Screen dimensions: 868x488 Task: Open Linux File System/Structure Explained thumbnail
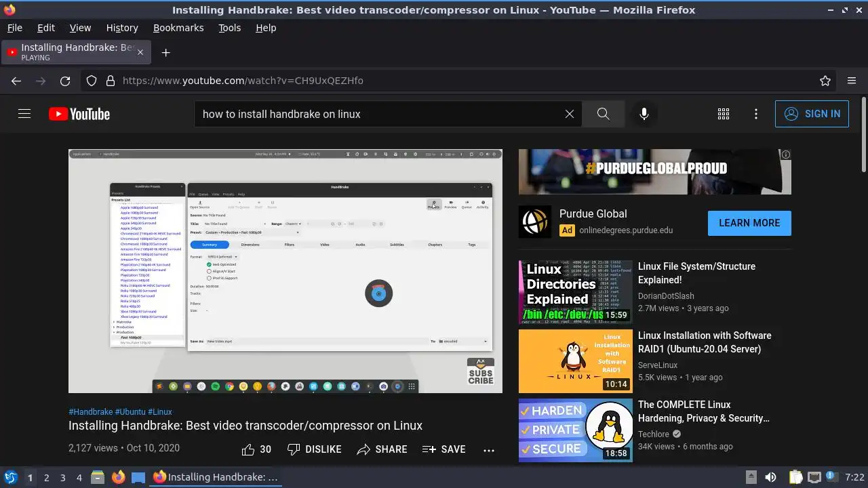pyautogui.click(x=576, y=292)
